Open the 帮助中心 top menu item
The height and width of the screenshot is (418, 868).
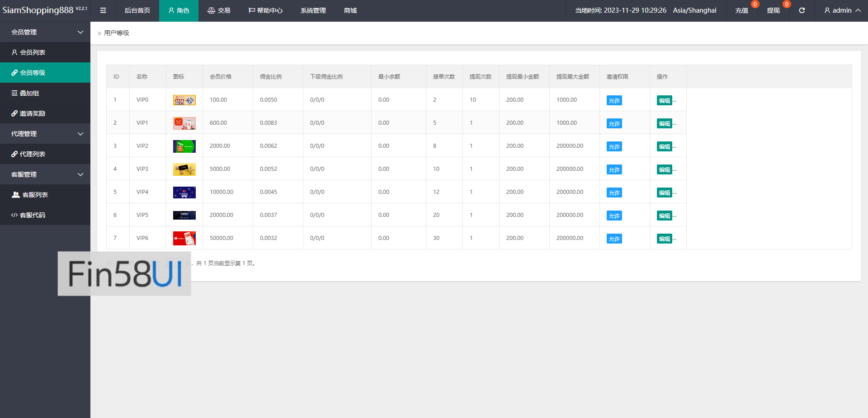click(265, 10)
